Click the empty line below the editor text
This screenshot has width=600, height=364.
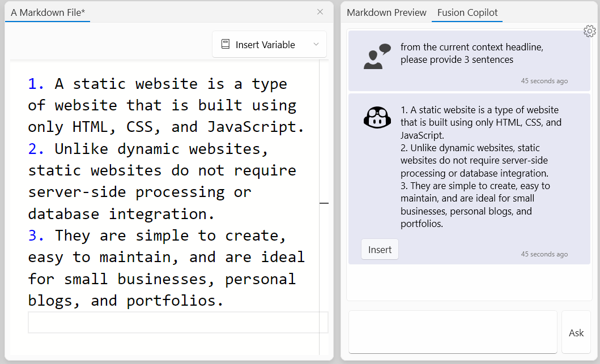(x=177, y=322)
